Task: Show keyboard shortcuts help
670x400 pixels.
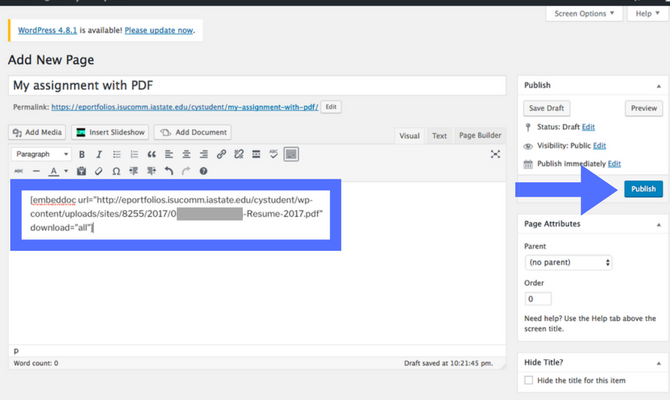Action: 203,171
